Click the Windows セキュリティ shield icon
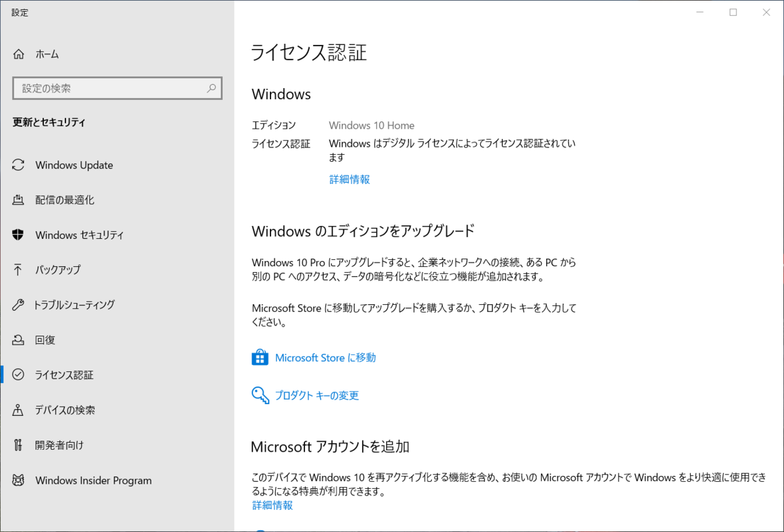The height and width of the screenshot is (532, 784). [19, 235]
